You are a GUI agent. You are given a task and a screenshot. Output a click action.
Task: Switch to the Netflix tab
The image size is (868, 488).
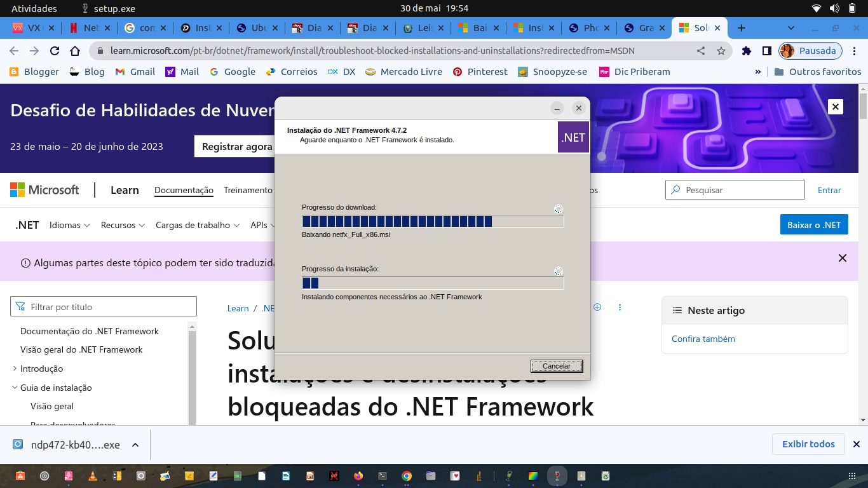[90, 28]
